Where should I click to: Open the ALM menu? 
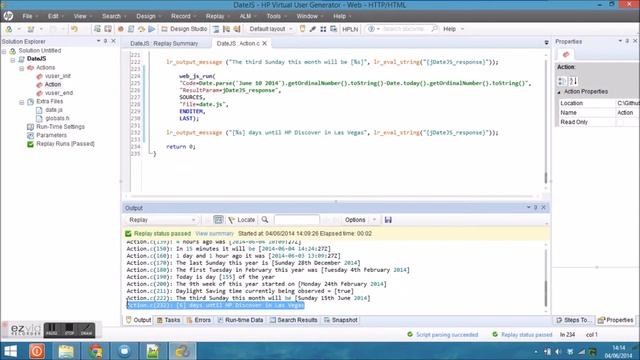[245, 16]
